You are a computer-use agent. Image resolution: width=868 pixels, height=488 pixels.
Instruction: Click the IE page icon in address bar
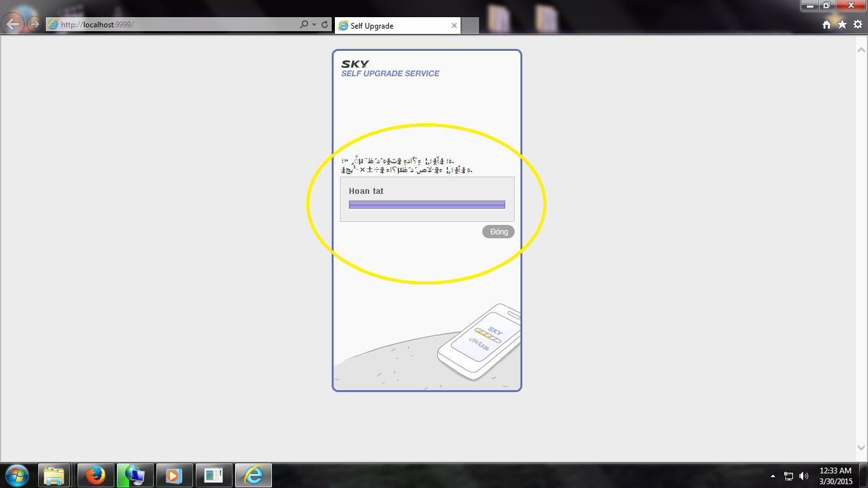(x=53, y=25)
